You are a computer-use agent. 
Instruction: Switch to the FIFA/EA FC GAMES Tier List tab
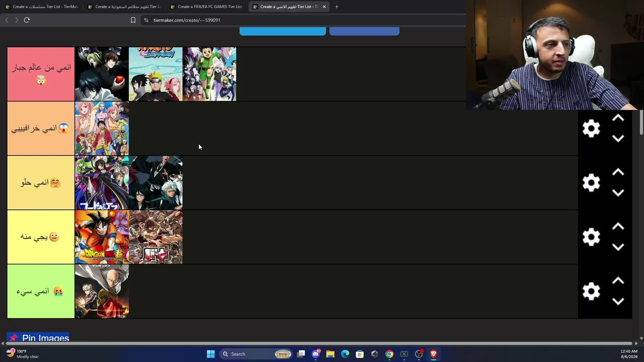coord(206,7)
